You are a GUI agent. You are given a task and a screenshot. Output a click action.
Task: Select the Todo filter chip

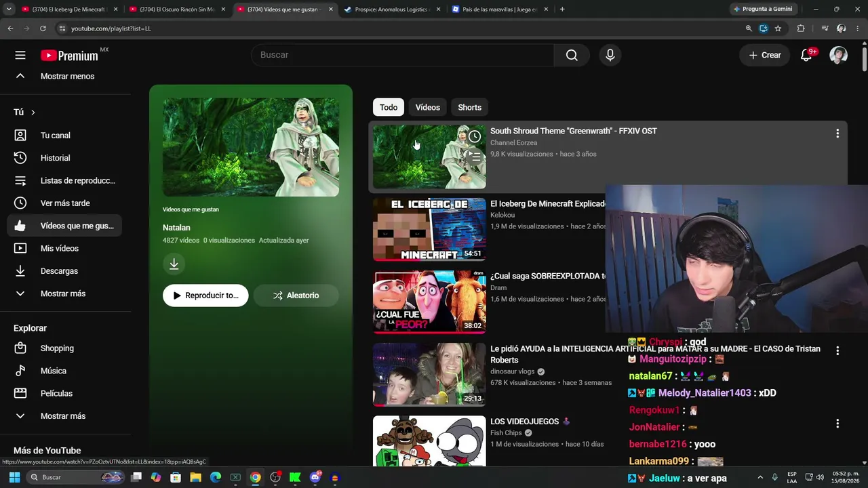389,107
